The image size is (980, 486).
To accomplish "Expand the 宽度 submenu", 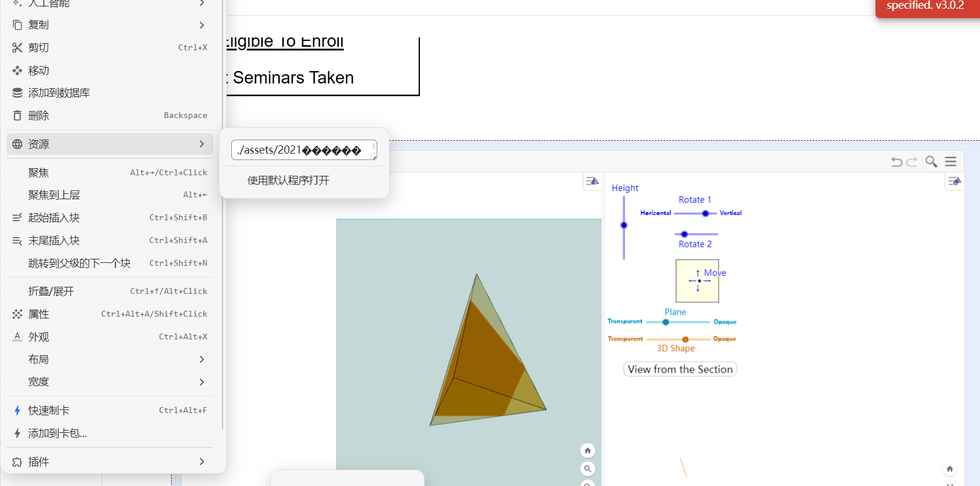I will [201, 382].
